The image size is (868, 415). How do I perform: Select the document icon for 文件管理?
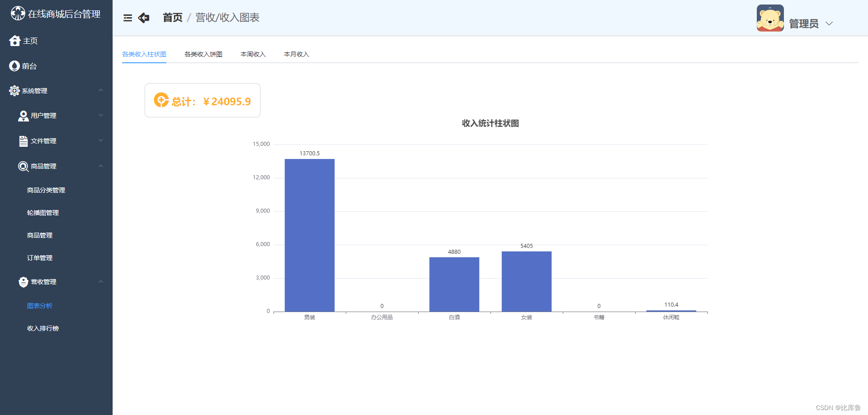tap(23, 141)
